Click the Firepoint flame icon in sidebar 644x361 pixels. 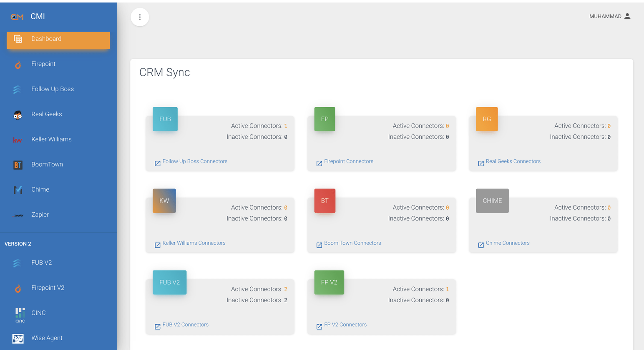tap(18, 65)
